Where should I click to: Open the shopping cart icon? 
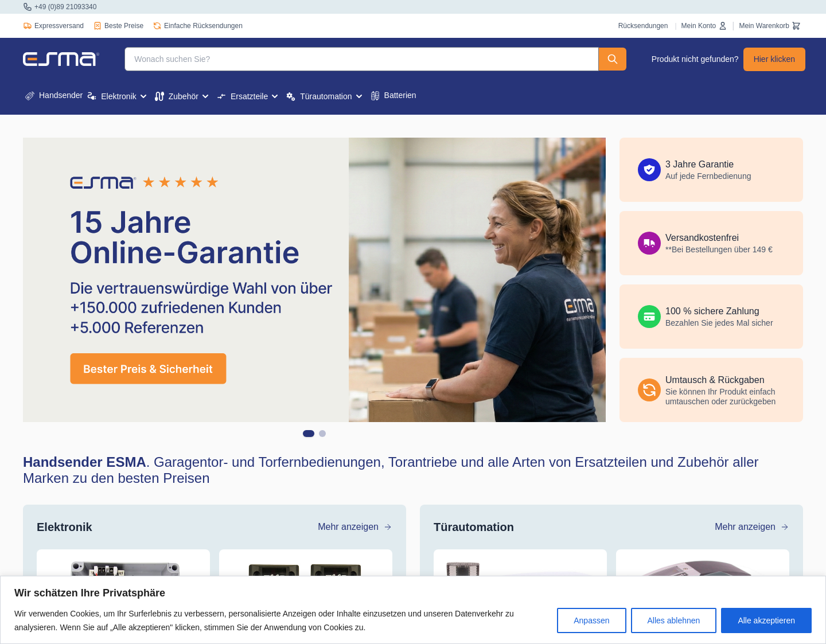click(796, 26)
